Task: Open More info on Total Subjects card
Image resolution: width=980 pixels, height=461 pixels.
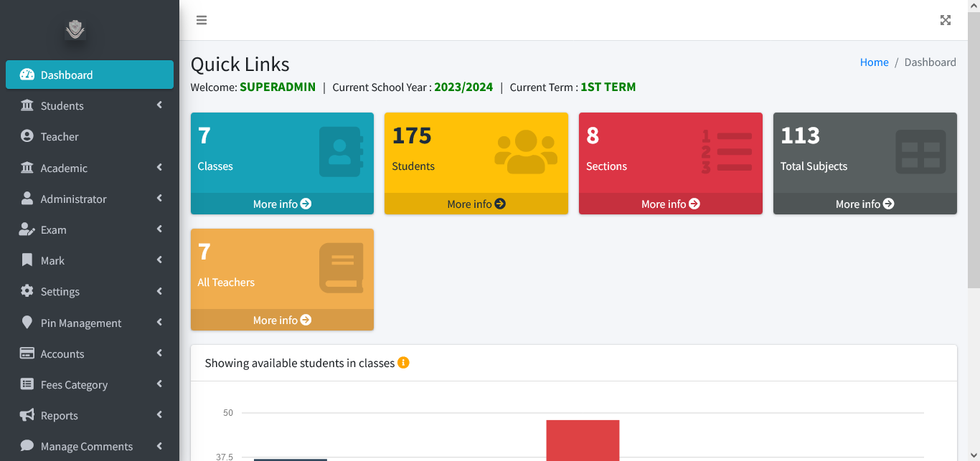Action: coord(865,204)
